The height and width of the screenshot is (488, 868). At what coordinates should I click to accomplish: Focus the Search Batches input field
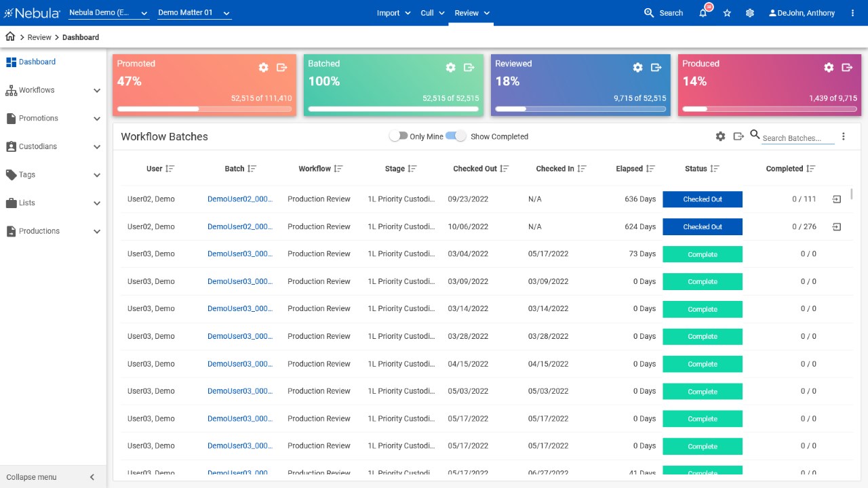[x=798, y=138]
